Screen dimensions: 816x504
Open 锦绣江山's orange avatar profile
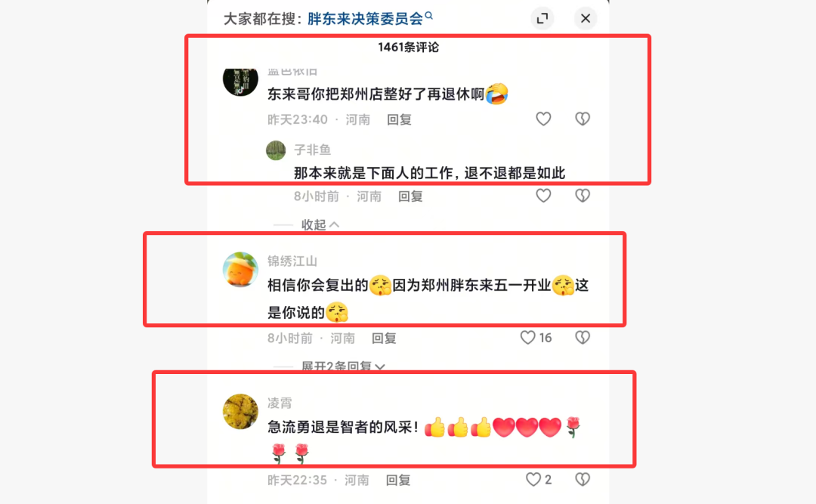point(240,270)
